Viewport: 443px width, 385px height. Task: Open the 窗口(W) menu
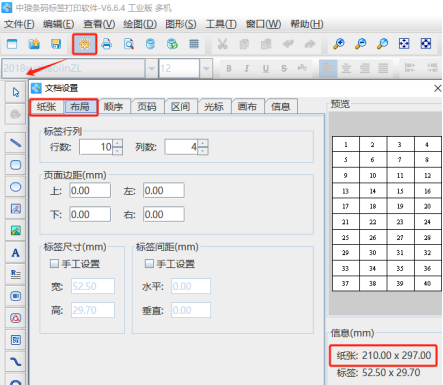coord(263,24)
